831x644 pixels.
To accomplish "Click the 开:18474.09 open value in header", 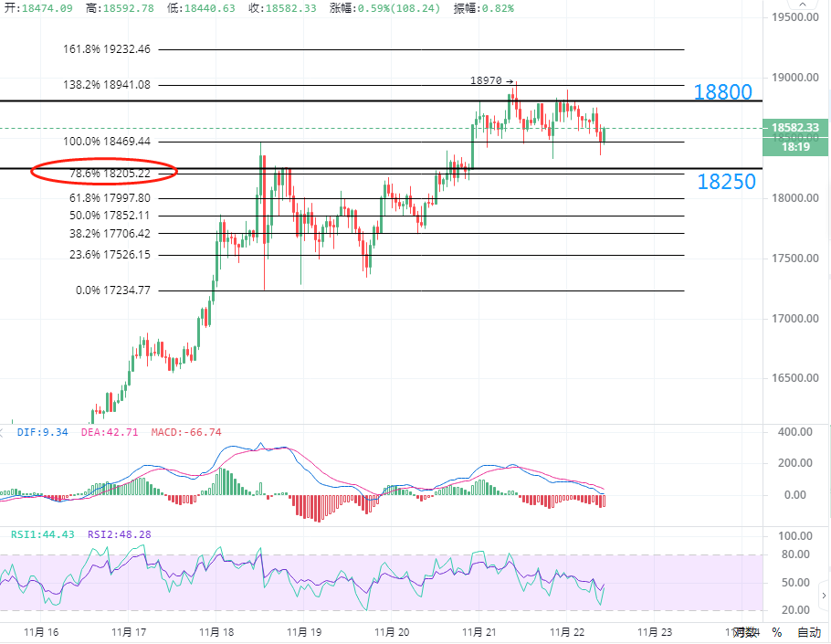I will pos(38,8).
